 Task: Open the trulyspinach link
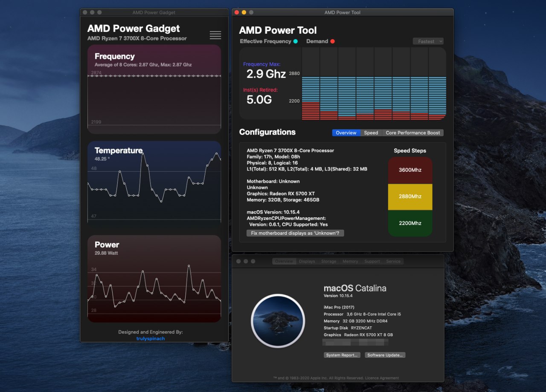pos(151,338)
